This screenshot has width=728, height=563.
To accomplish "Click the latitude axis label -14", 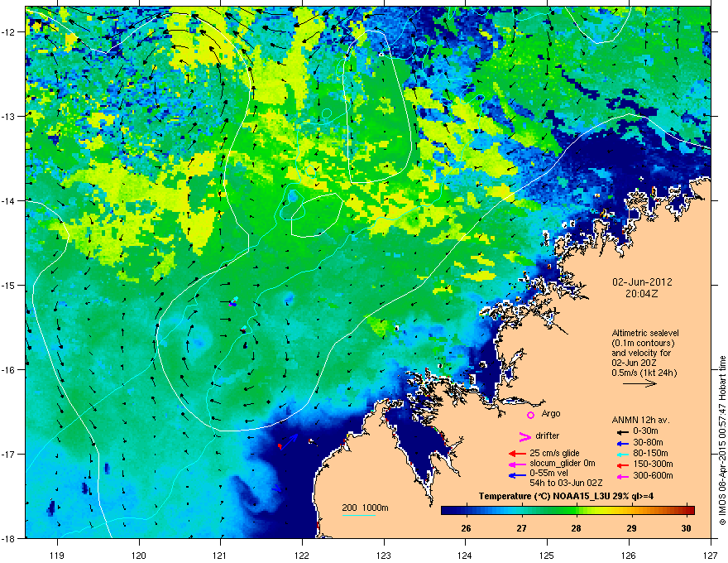I will pos(8,201).
